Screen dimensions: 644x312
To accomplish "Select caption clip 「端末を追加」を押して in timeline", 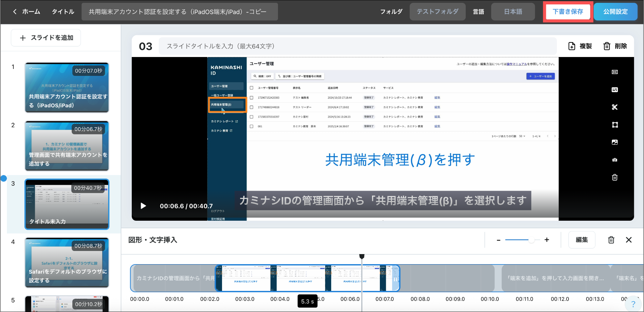I will (555, 278).
